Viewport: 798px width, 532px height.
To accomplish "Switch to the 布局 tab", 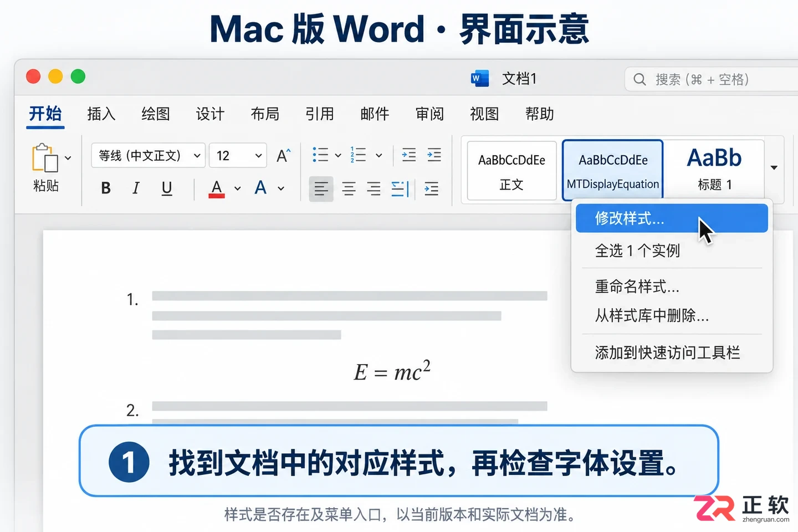I will tap(265, 114).
